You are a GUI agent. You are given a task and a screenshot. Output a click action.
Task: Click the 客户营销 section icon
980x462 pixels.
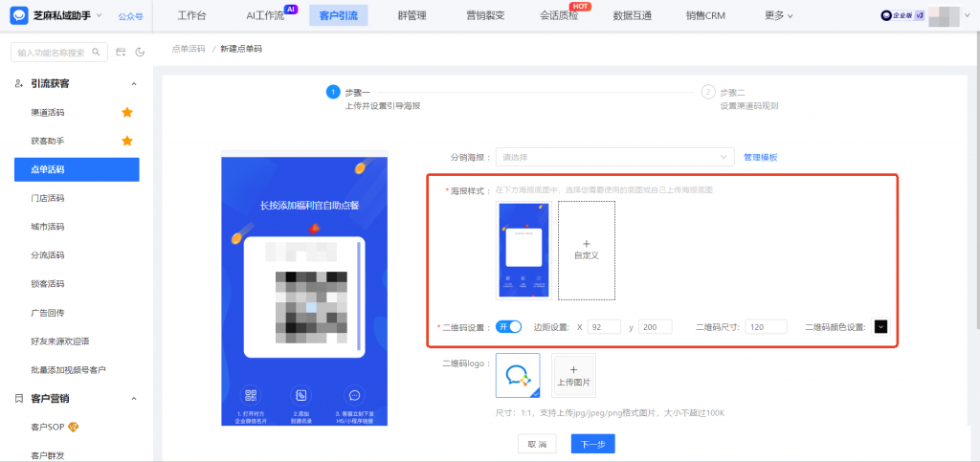click(19, 398)
